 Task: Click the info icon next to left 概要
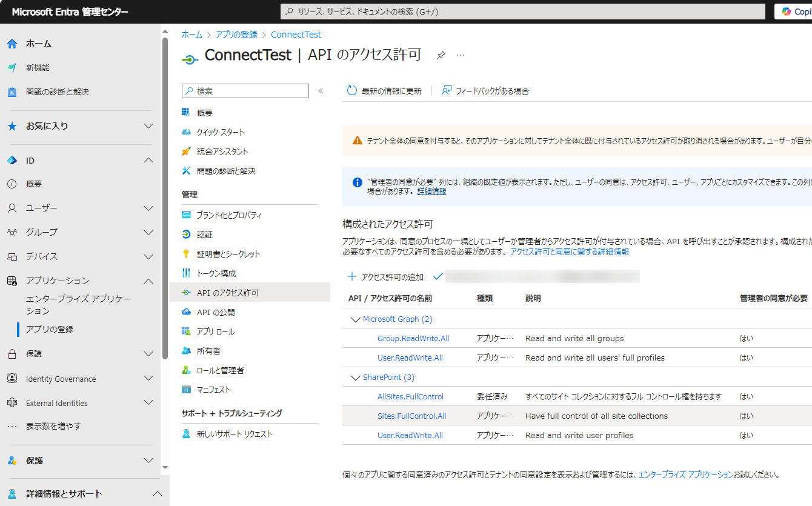click(x=12, y=184)
